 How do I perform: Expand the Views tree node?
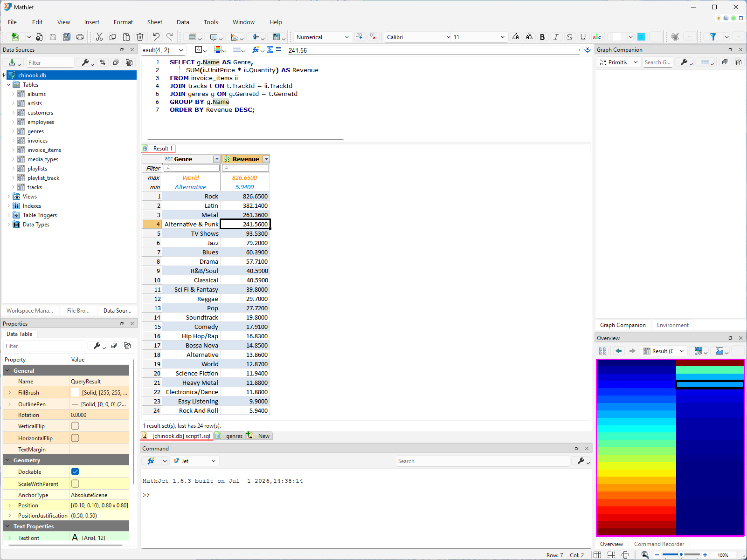8,197
